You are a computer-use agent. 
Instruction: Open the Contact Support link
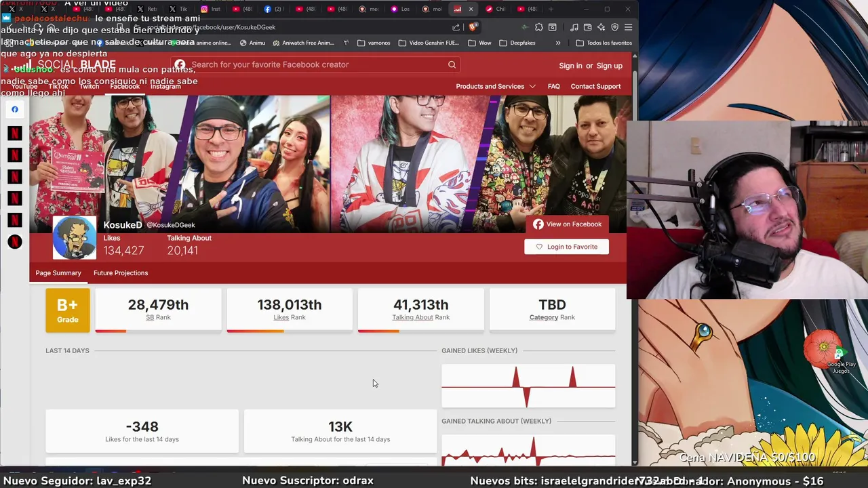tap(595, 86)
